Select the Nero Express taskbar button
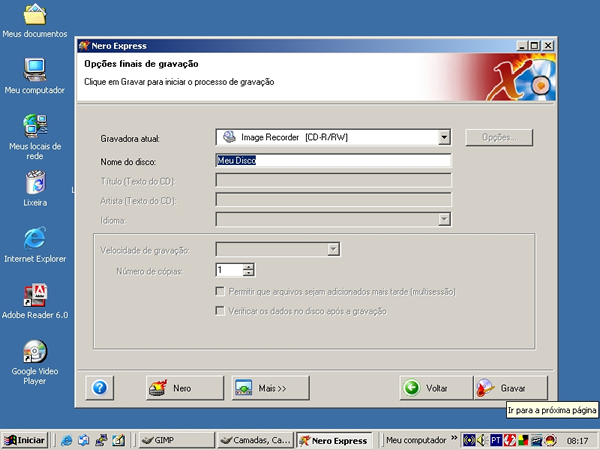Viewport: 600px width, 450px height. [x=334, y=440]
